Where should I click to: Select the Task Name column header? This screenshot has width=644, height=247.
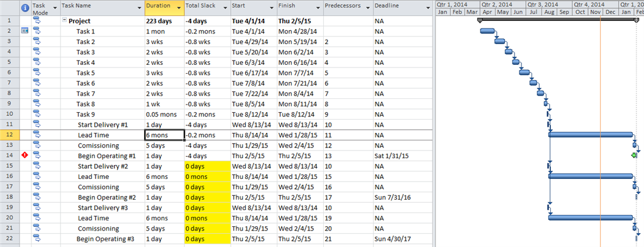pos(103,8)
